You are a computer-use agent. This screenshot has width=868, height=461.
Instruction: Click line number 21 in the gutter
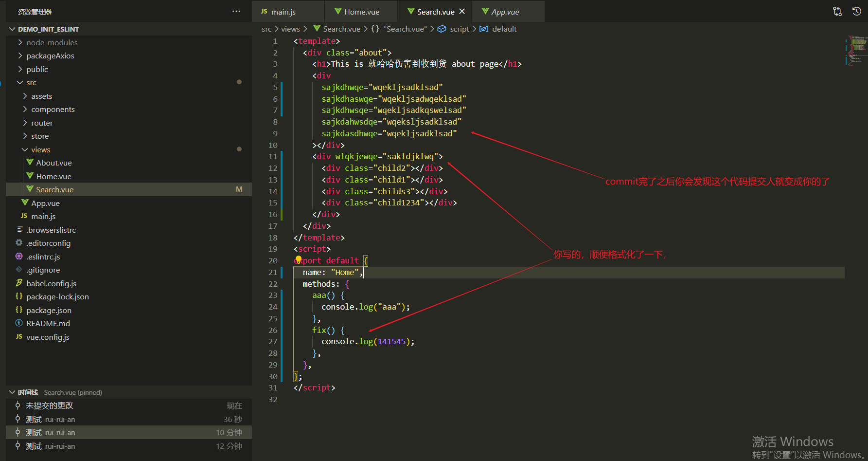coord(273,272)
